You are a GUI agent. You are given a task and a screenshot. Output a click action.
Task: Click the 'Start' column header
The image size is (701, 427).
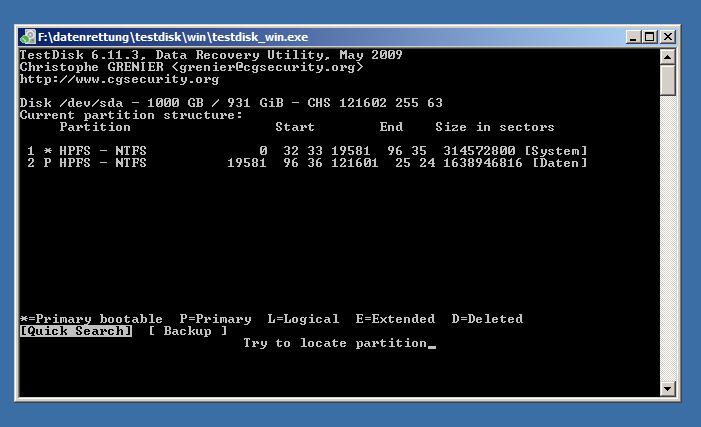(x=295, y=127)
